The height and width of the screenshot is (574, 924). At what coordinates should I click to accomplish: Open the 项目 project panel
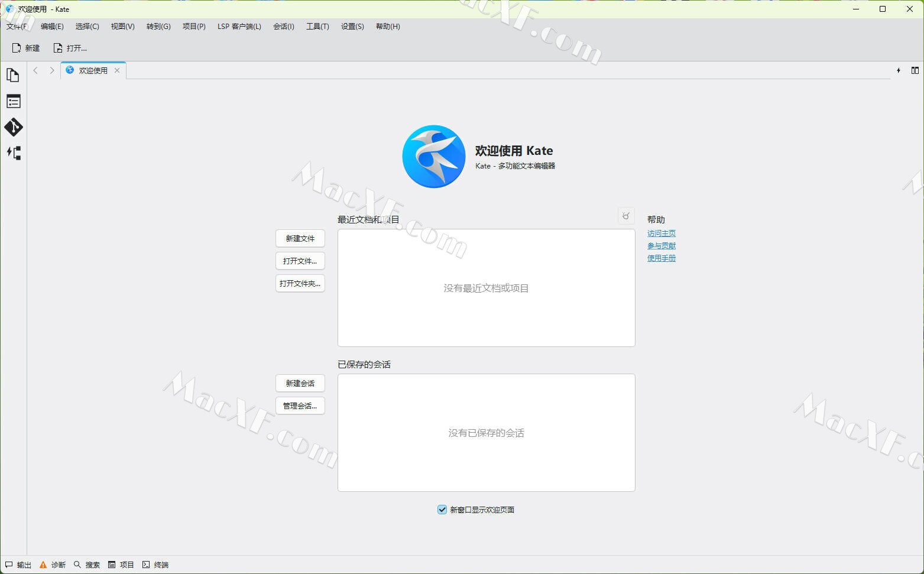tap(121, 565)
